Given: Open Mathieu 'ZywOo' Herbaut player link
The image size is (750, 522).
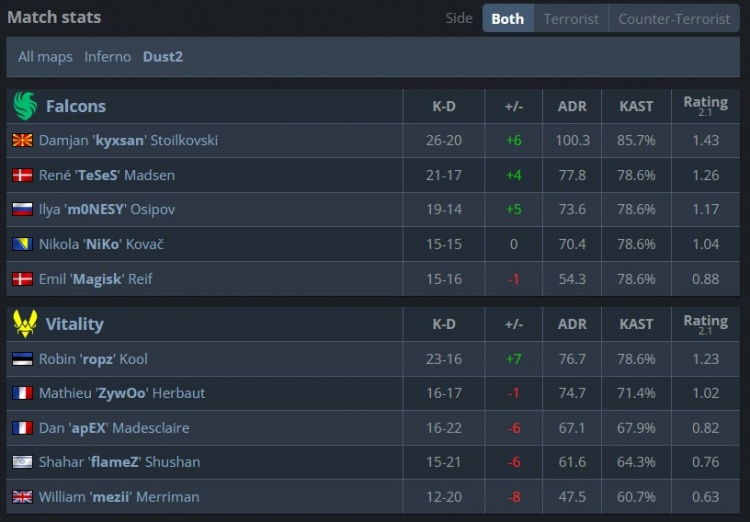Looking at the screenshot, I should coord(122,393).
